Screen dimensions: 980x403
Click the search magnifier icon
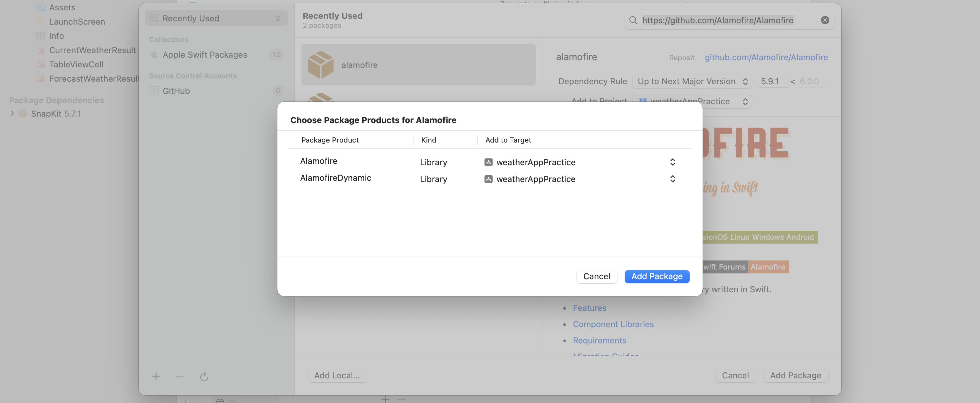(633, 20)
